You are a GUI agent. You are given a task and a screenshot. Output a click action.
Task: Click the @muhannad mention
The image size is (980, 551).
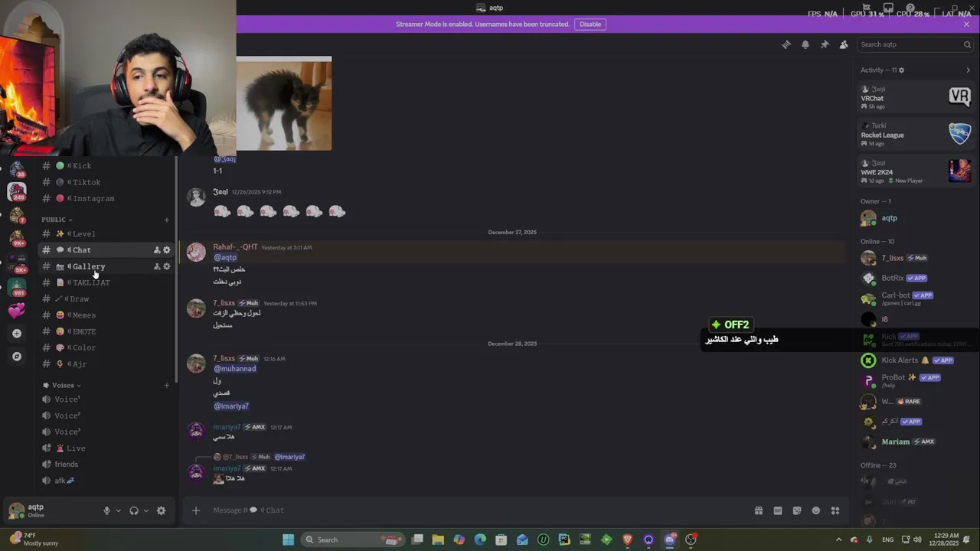coord(235,369)
